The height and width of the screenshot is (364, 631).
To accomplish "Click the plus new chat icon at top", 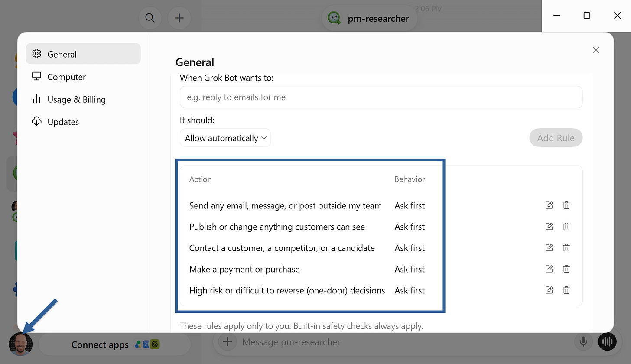I will tap(179, 18).
